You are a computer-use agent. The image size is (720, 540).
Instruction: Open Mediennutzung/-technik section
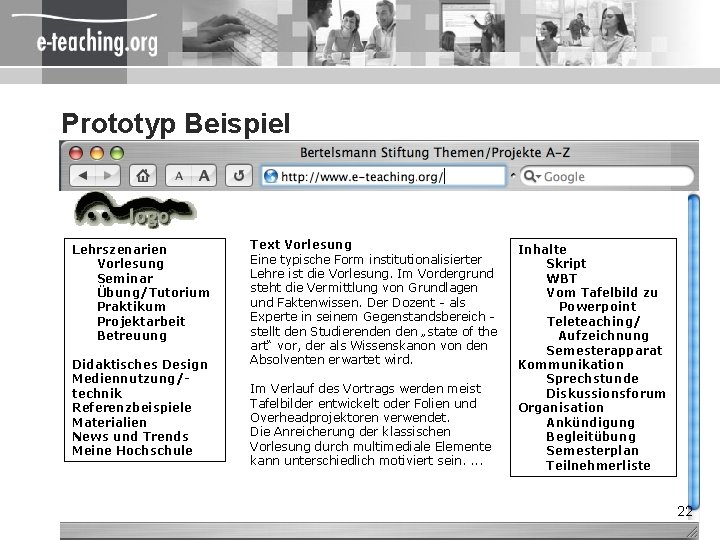coord(131,386)
